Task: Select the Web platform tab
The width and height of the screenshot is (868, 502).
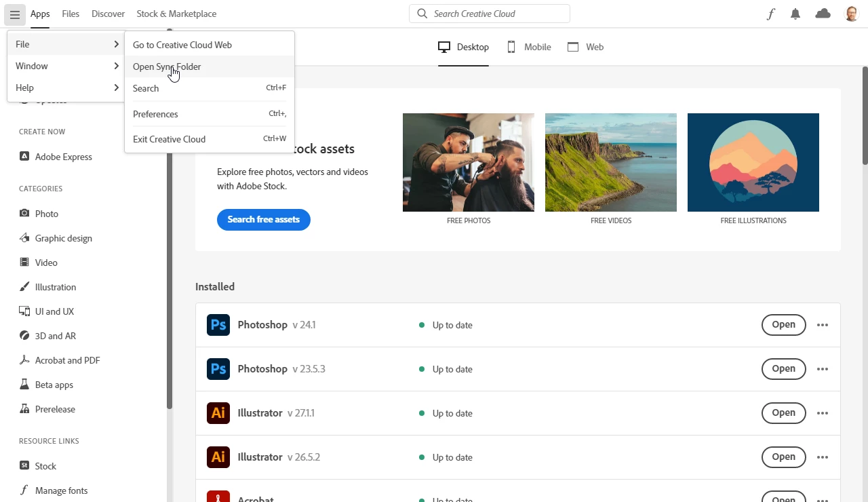Action: [585, 47]
